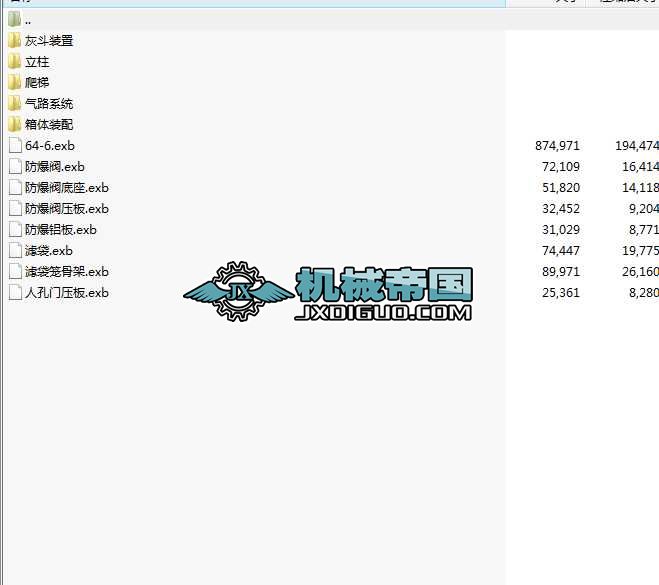
Task: Click the packed size 8,771
Action: tap(643, 230)
